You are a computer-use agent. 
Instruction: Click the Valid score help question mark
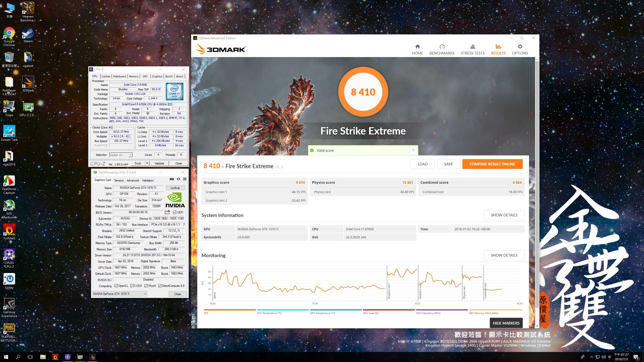pyautogui.click(x=413, y=150)
